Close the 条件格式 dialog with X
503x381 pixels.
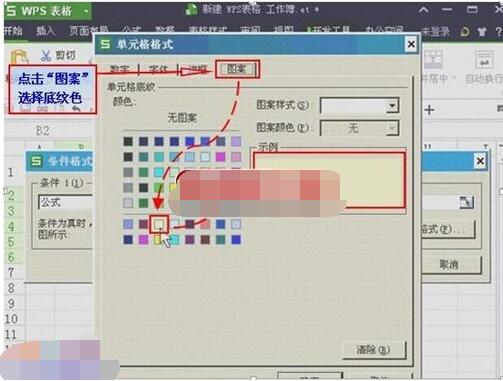tap(480, 161)
